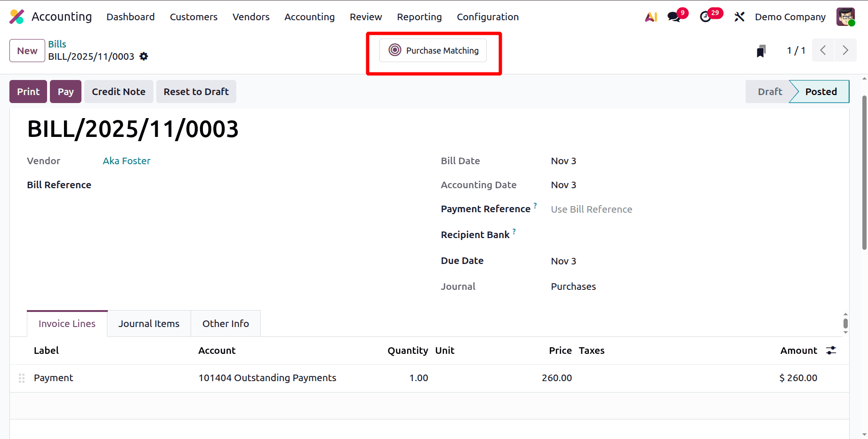Click the Payment Reference help question mark

point(535,205)
